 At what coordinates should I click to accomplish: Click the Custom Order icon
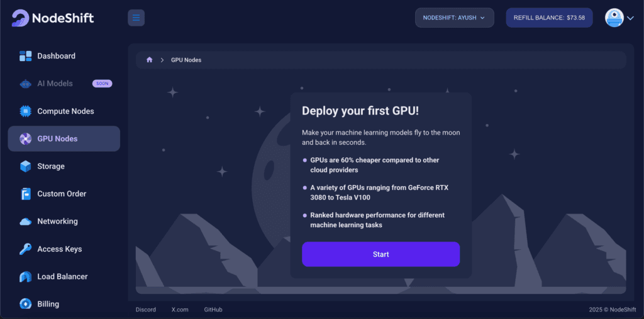[x=25, y=194]
